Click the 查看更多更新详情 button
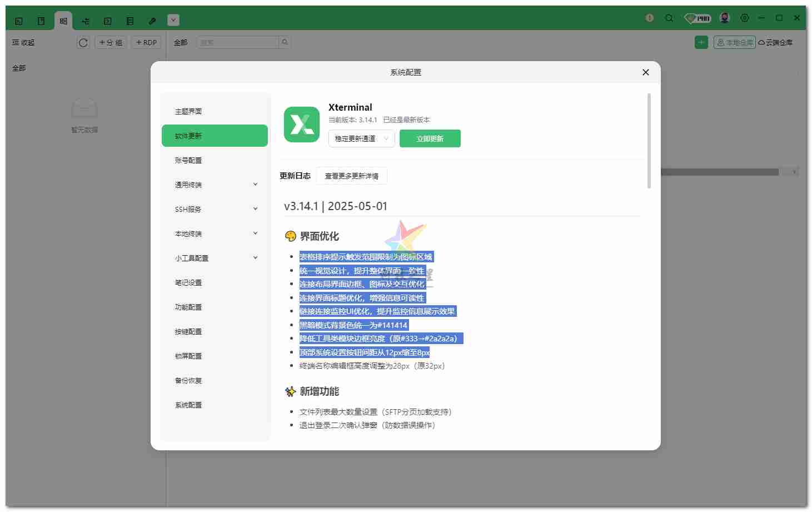 [x=351, y=176]
